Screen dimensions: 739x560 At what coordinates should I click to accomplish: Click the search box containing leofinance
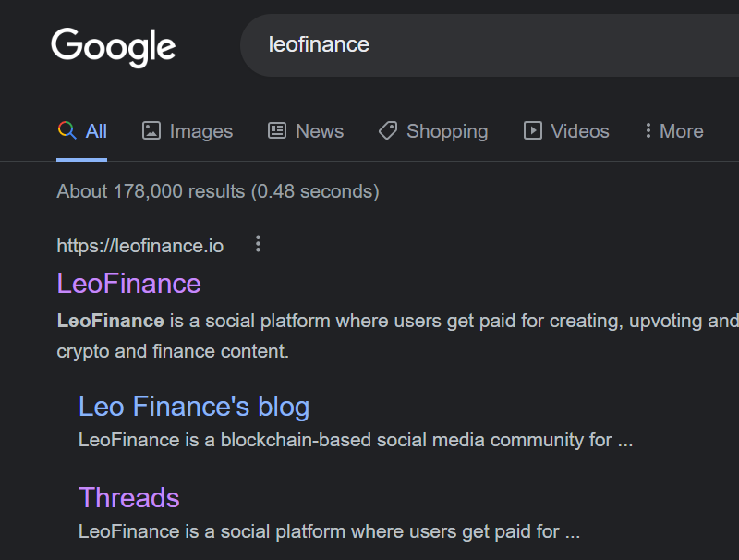point(490,45)
